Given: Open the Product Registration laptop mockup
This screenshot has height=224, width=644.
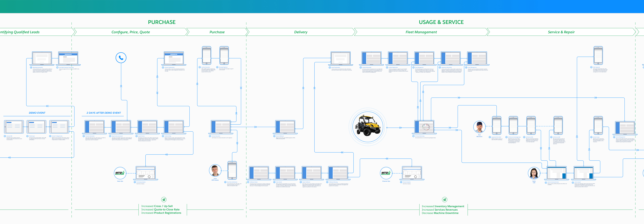Looking at the screenshot, I should pyautogui.click(x=398, y=59).
